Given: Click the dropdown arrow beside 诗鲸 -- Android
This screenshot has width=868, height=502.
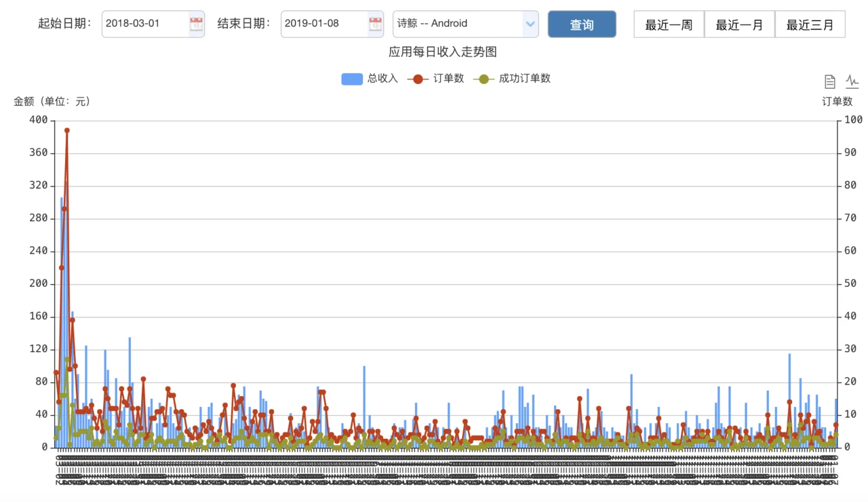Looking at the screenshot, I should [530, 24].
